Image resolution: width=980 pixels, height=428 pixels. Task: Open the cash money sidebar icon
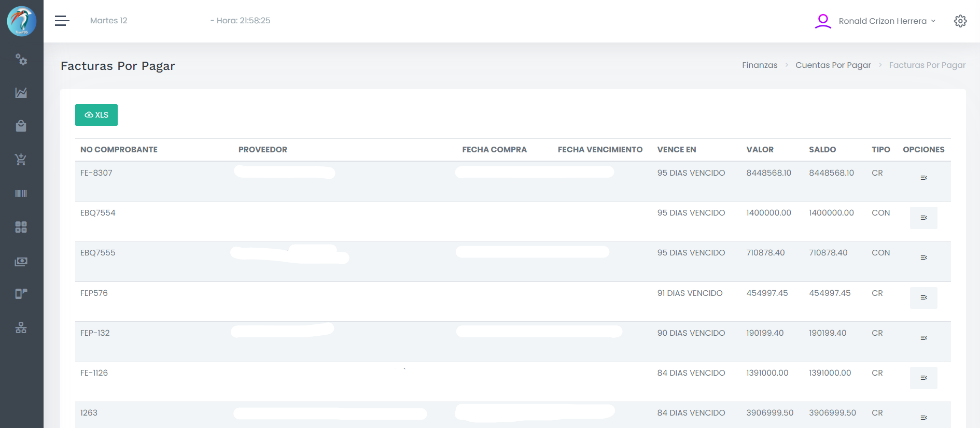[x=21, y=262]
